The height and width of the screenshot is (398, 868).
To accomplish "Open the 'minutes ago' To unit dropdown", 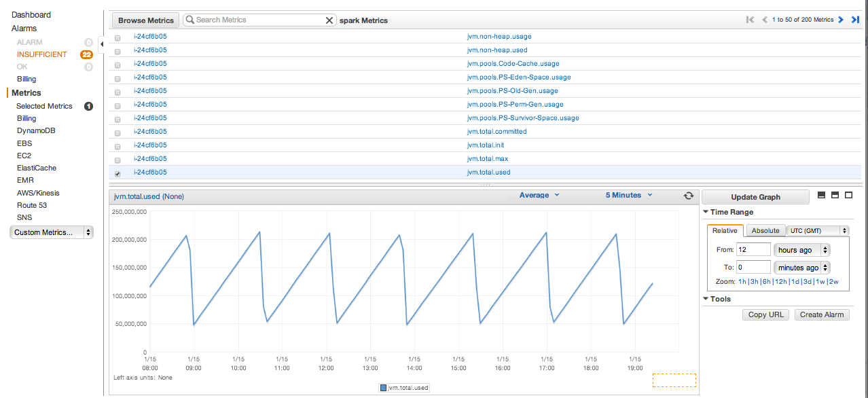I will (x=802, y=268).
